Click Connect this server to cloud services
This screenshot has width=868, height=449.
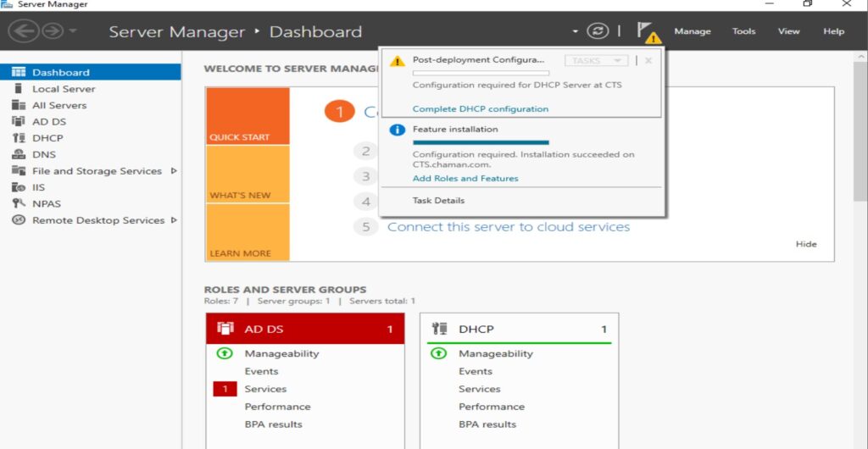509,227
